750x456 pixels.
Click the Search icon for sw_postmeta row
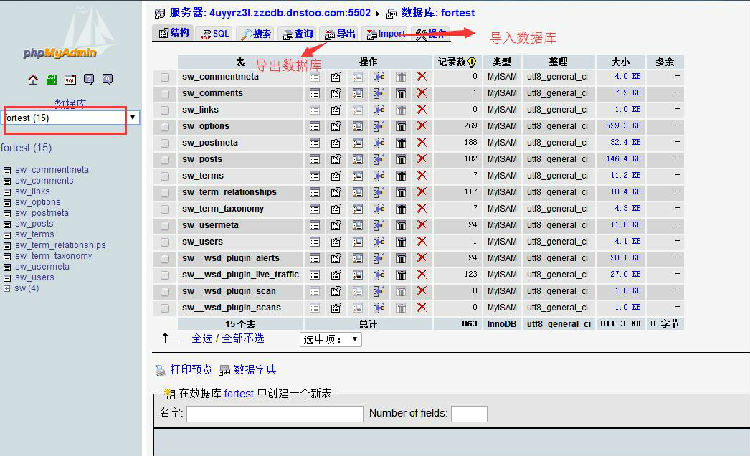pyautogui.click(x=357, y=143)
